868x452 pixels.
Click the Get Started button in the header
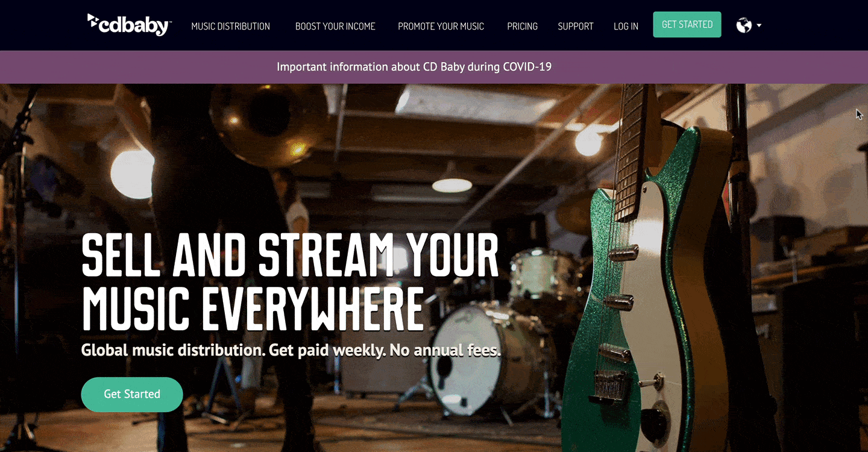pos(687,25)
